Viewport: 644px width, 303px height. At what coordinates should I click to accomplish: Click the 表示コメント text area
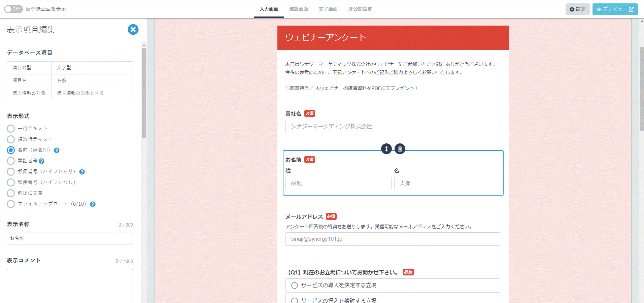pos(70,285)
